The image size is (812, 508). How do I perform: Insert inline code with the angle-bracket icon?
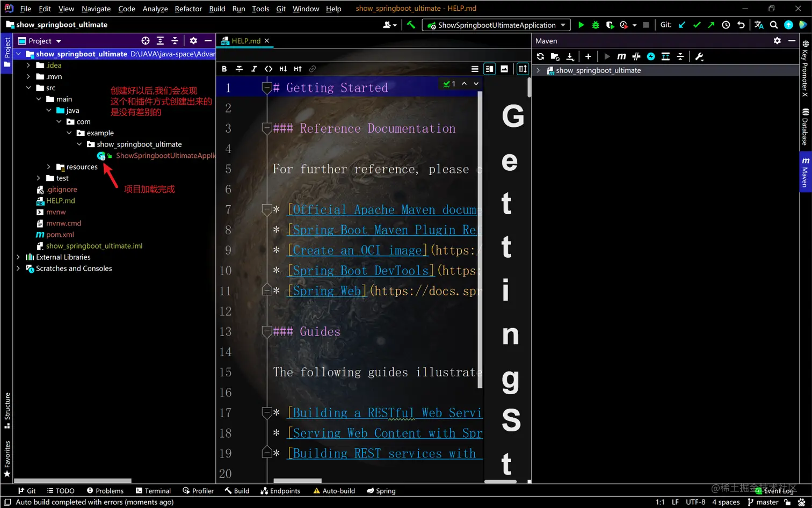(269, 69)
